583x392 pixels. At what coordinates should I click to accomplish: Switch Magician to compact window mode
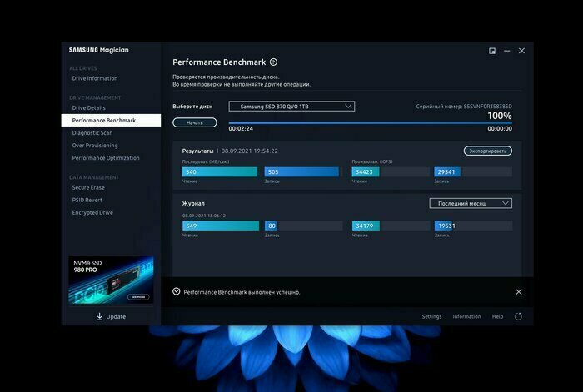tap(492, 51)
